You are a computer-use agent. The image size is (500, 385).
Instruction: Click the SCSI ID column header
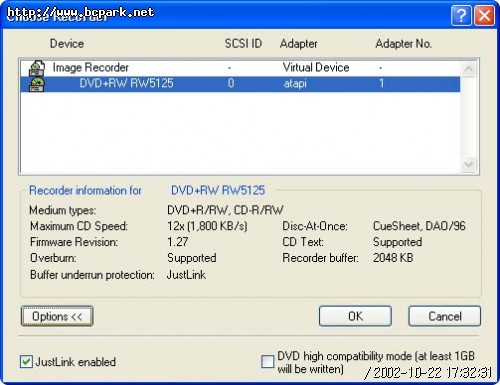(x=243, y=44)
